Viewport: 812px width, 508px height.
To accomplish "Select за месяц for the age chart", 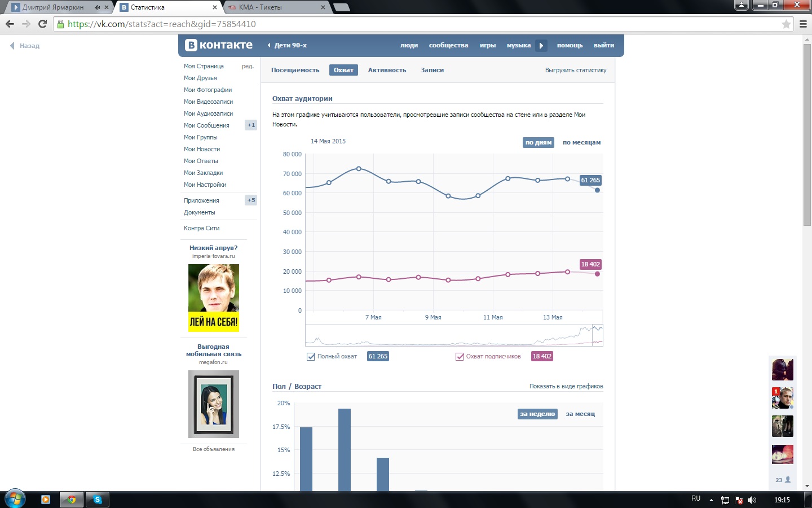I will coord(580,414).
